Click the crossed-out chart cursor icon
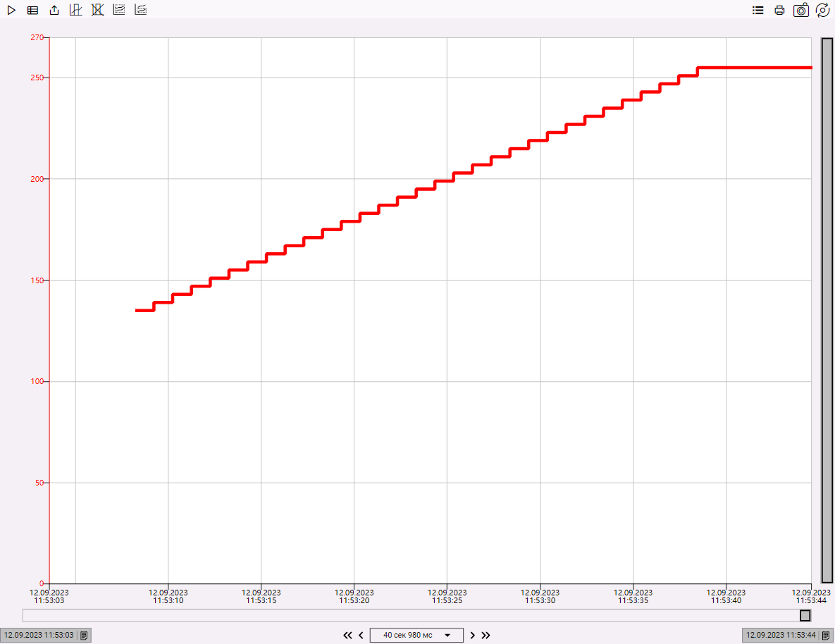Viewport: 835px width, 644px height. click(x=98, y=11)
